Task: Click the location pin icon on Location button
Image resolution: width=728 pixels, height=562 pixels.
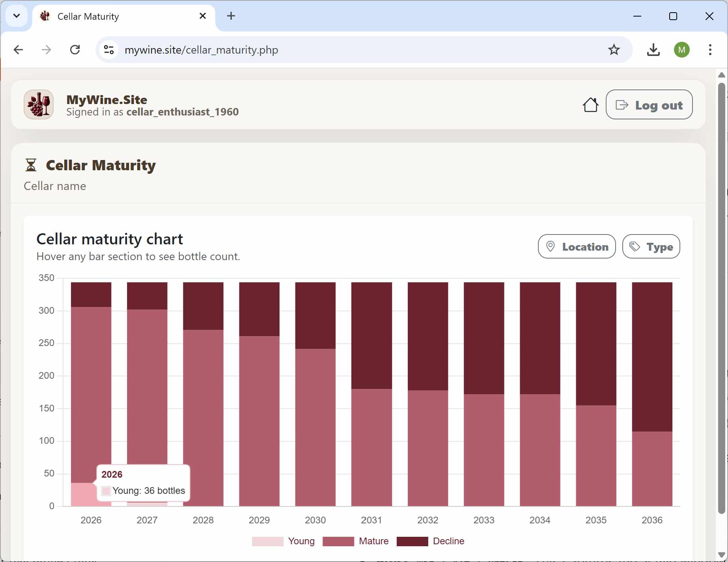Action: click(551, 246)
